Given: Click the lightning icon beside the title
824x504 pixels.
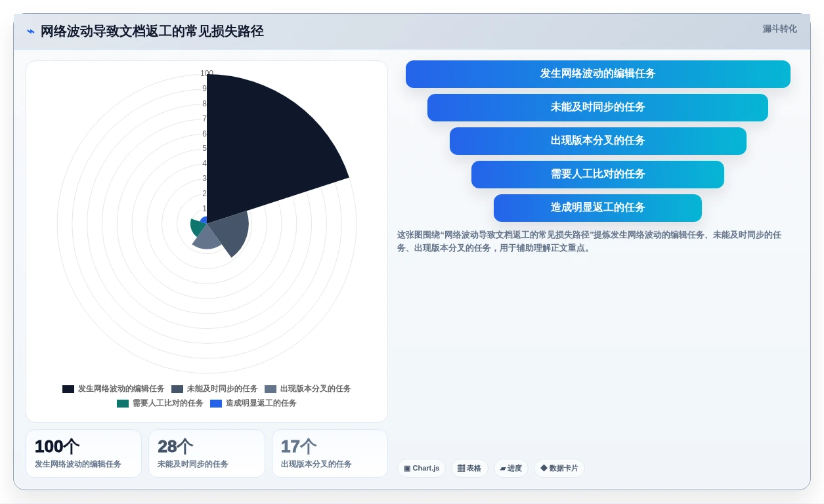Looking at the screenshot, I should coord(30,31).
